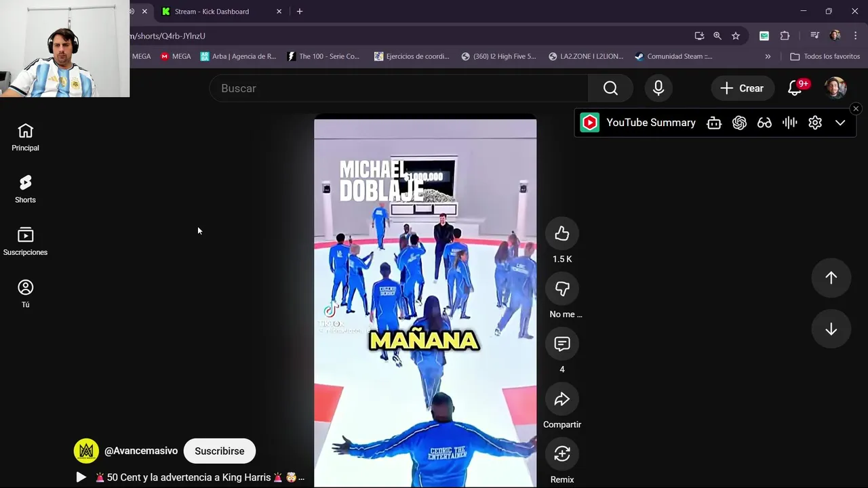Image resolution: width=868 pixels, height=488 pixels.
Task: Open Ejercicios de coordi... bookmark
Action: coord(412,56)
